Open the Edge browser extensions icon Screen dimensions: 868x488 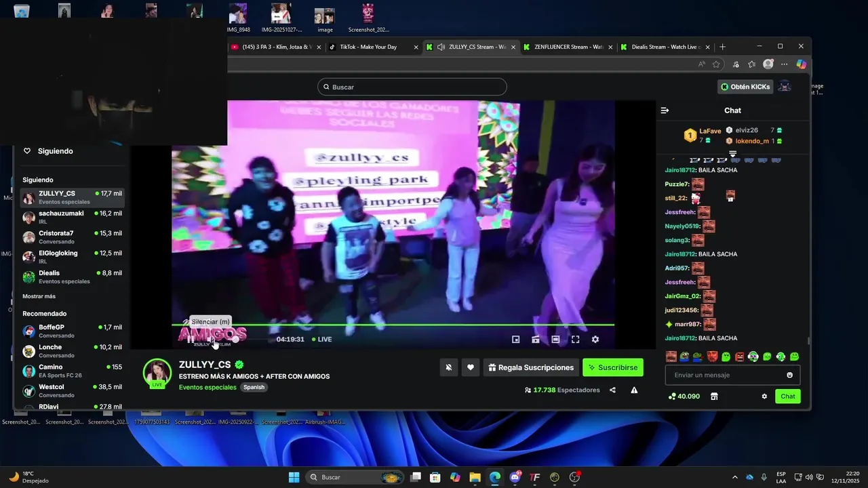tap(736, 64)
